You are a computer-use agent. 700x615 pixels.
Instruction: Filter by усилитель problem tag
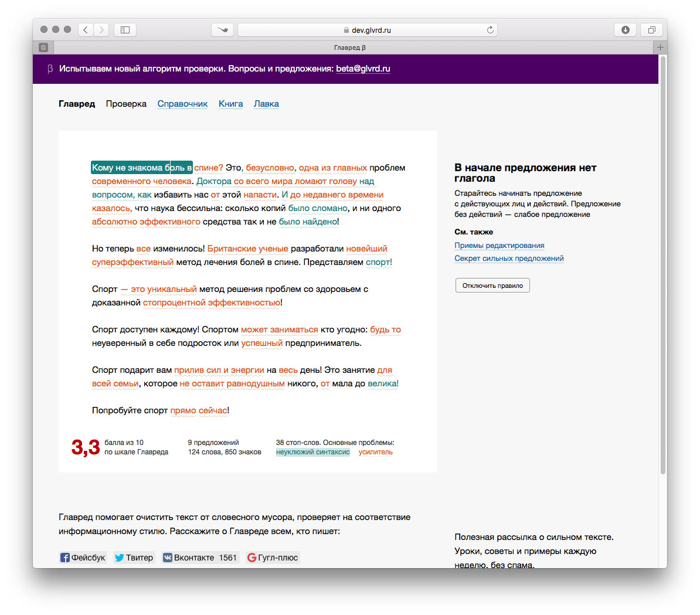point(375,452)
